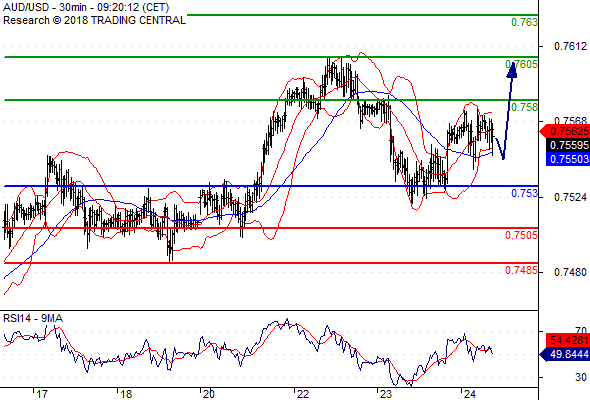The height and width of the screenshot is (400, 590).
Task: Click the red 54.4281 RSI value tag
Action: click(568, 341)
